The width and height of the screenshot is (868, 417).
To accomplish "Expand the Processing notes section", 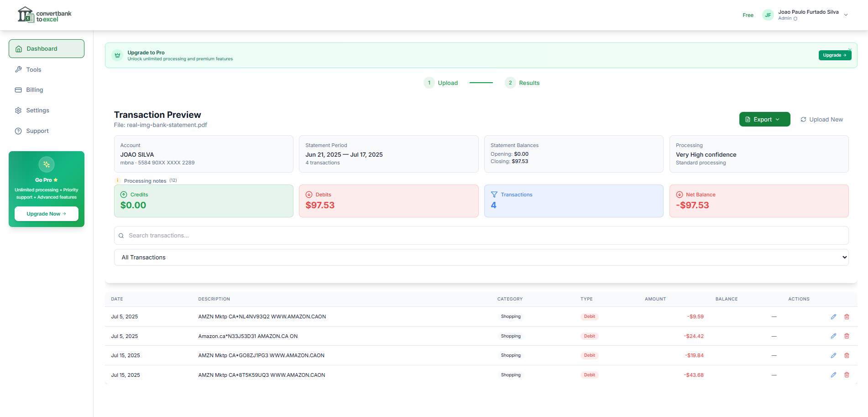I will pos(146,181).
